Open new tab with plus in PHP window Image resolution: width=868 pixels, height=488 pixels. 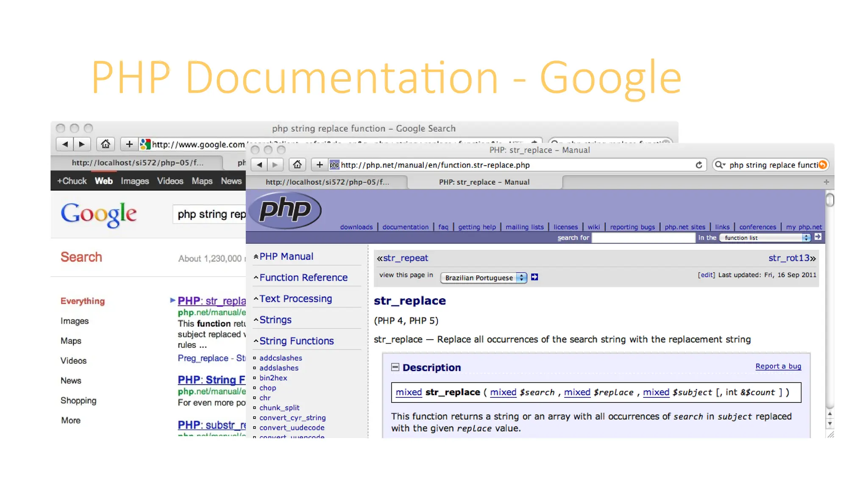(826, 182)
